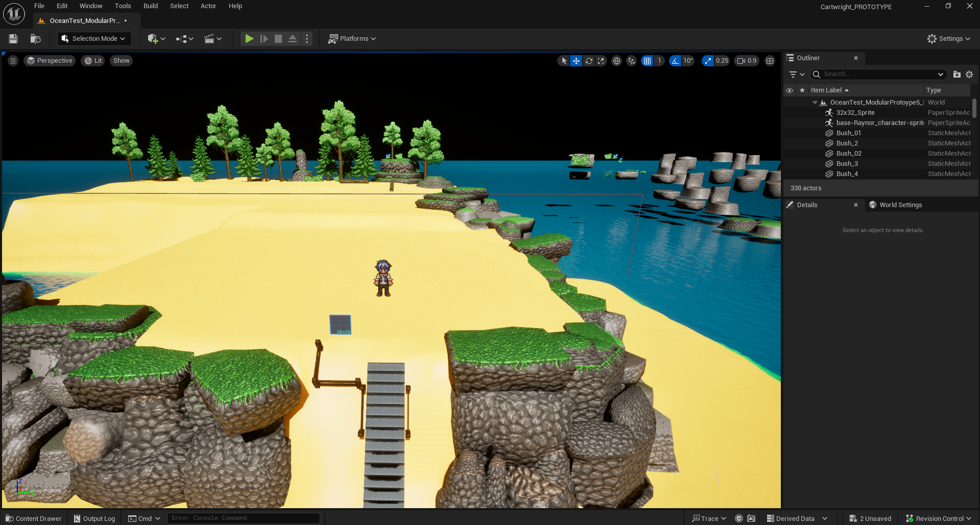980x525 pixels.
Task: Toggle rotation angle snapping
Action: point(675,61)
